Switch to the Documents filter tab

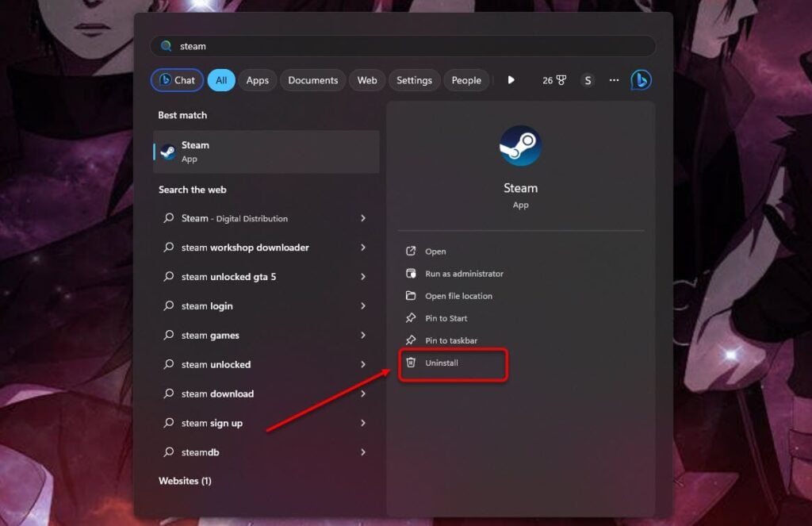point(312,80)
